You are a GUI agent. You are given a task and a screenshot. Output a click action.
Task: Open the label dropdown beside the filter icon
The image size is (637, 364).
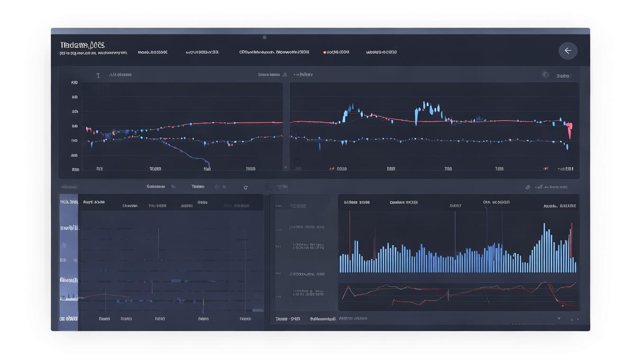(x=120, y=75)
